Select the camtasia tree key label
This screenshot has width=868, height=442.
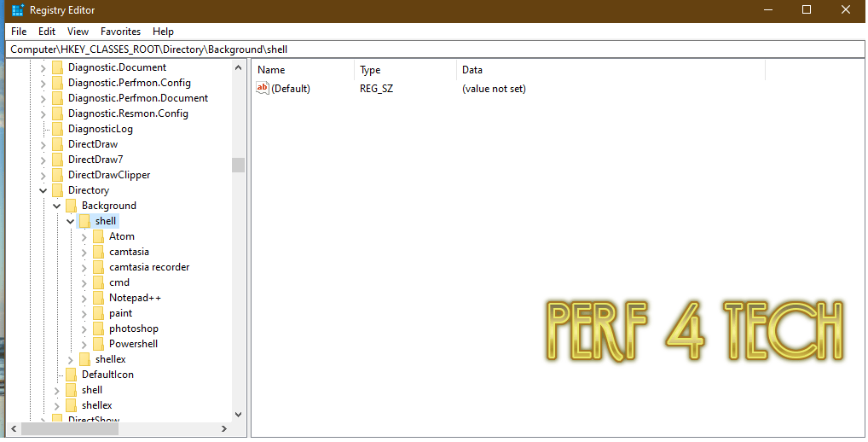(129, 252)
